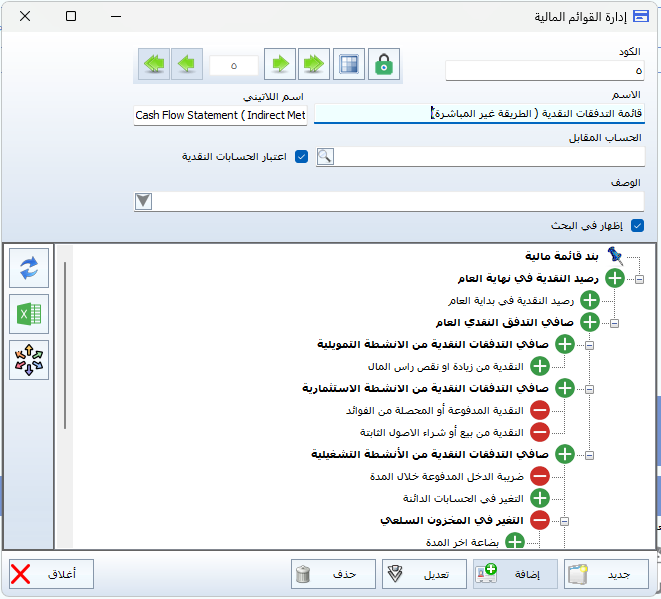Jump to the first record double-arrow
The height and width of the screenshot is (599, 661).
tap(153, 64)
